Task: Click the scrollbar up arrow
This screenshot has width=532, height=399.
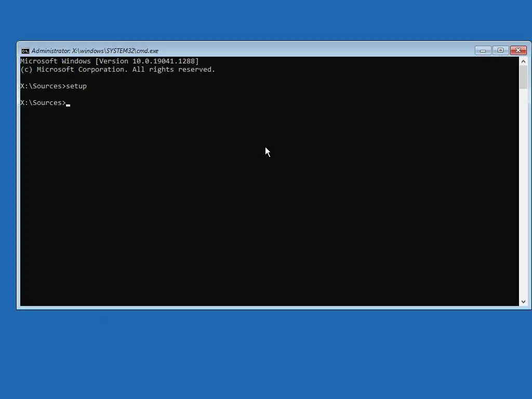Action: pos(523,61)
